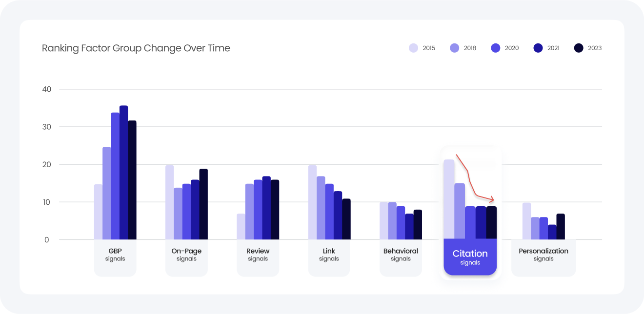
Task: Click the 2021 legend color dot
Action: [538, 48]
